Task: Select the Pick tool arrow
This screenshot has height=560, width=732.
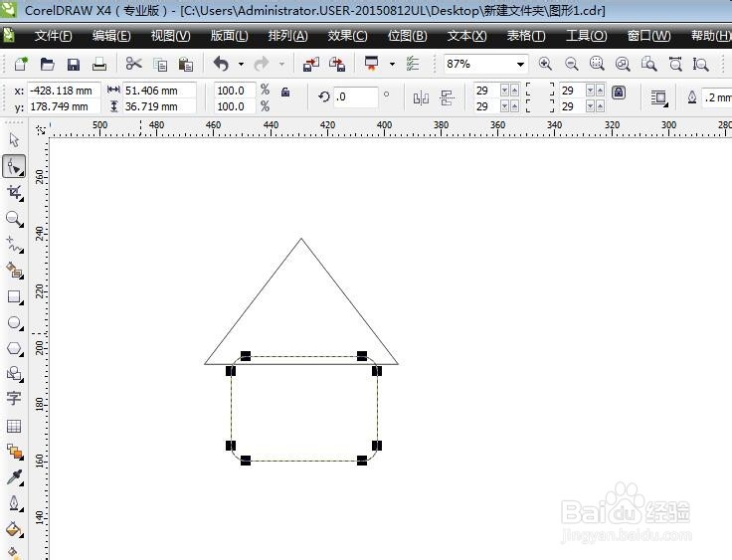Action: coord(14,139)
